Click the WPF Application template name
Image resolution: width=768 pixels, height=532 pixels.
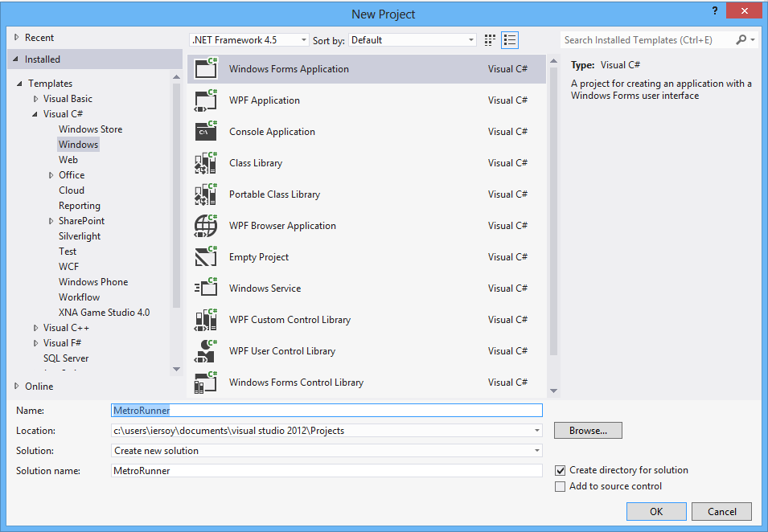(265, 100)
